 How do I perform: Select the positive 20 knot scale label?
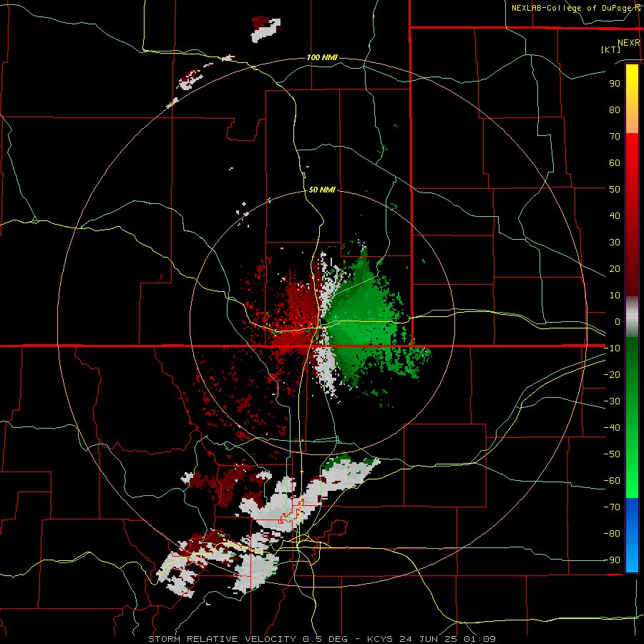coord(615,269)
